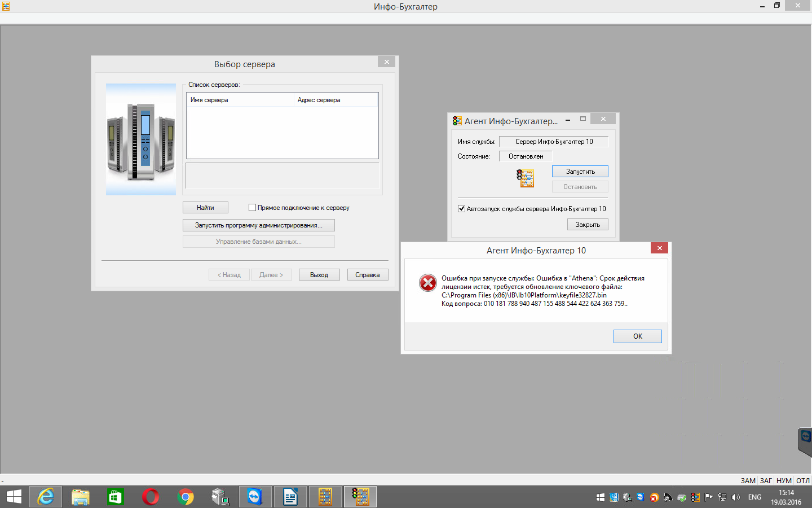Open Windows Store from the taskbar
Viewport: 812px width, 508px height.
point(116,497)
